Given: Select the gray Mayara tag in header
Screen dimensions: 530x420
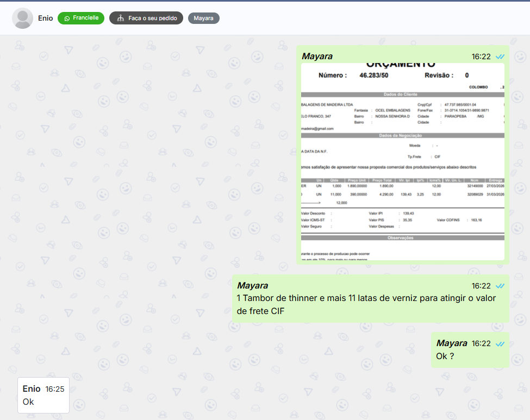Looking at the screenshot, I should pyautogui.click(x=204, y=18).
